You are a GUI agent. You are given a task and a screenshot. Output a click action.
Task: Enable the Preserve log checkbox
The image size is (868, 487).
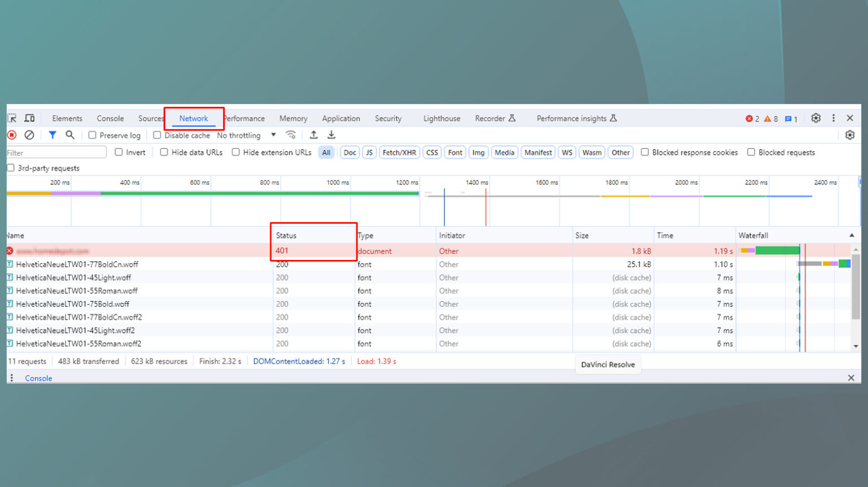(92, 135)
